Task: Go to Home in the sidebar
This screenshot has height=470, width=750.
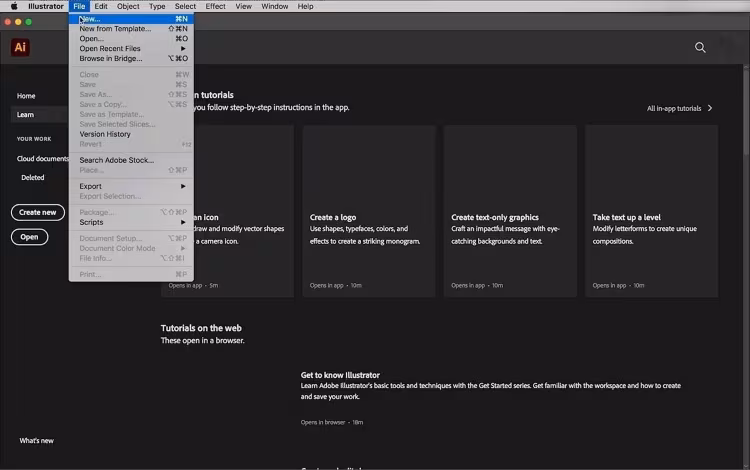Action: (x=26, y=96)
